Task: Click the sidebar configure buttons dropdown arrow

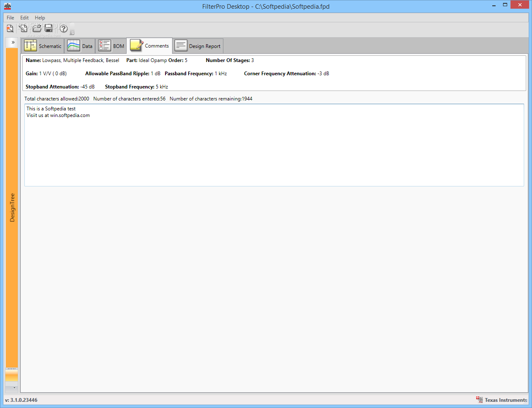Action: (x=14, y=388)
